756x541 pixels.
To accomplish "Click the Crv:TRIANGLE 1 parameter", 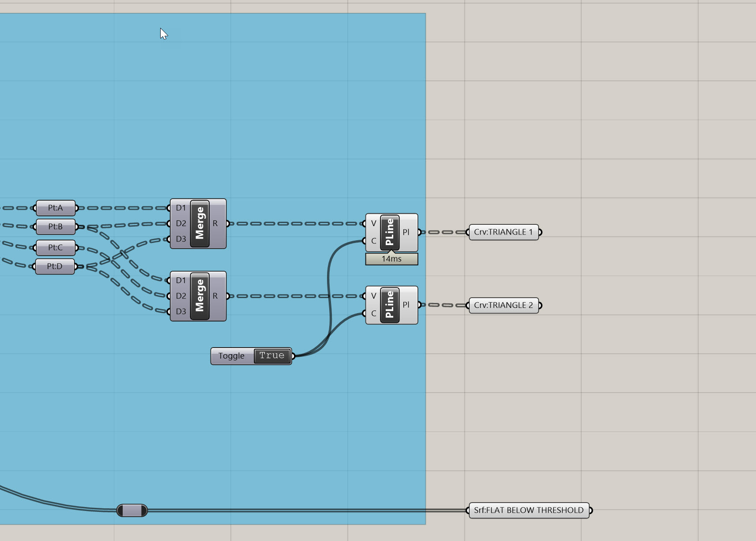I will (503, 232).
